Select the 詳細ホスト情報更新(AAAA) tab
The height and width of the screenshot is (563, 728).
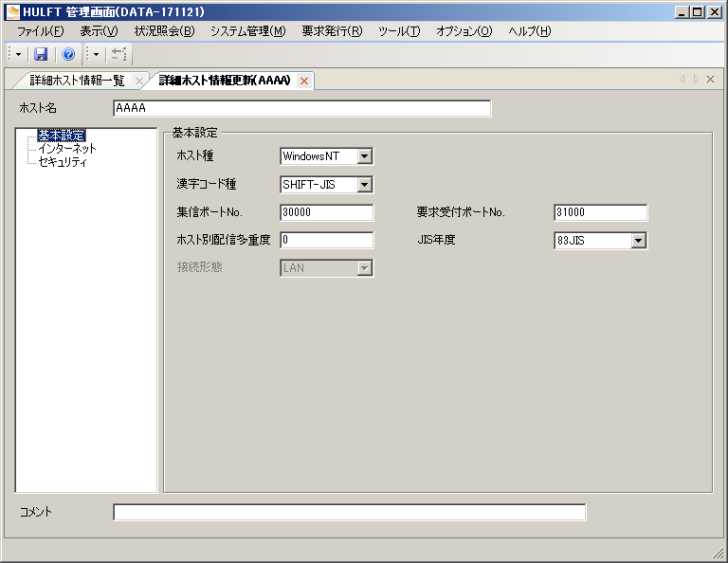point(225,81)
